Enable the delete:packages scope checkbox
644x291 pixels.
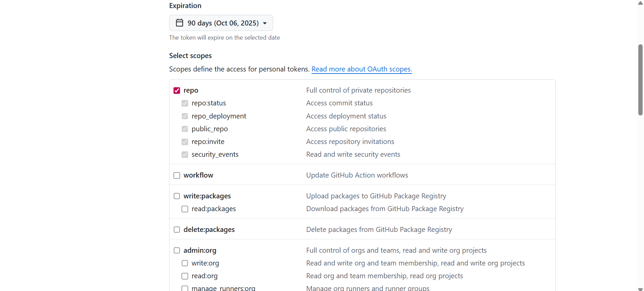point(177,230)
